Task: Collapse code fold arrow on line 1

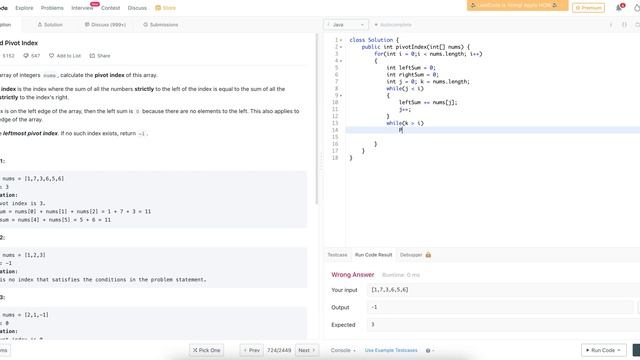Action: pyautogui.click(x=341, y=40)
